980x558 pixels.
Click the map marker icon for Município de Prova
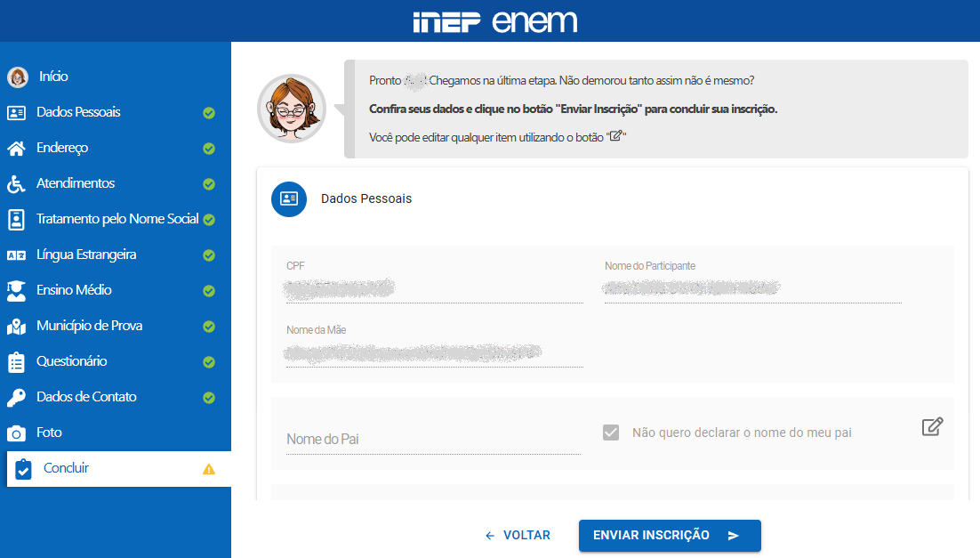click(16, 327)
